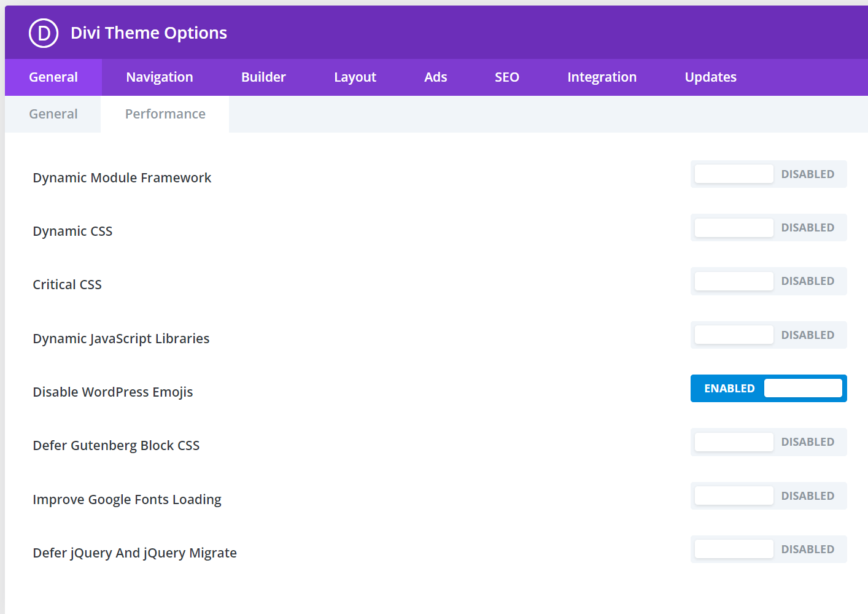Turn on the Improve Google Fonts Loading toggle

tap(769, 496)
